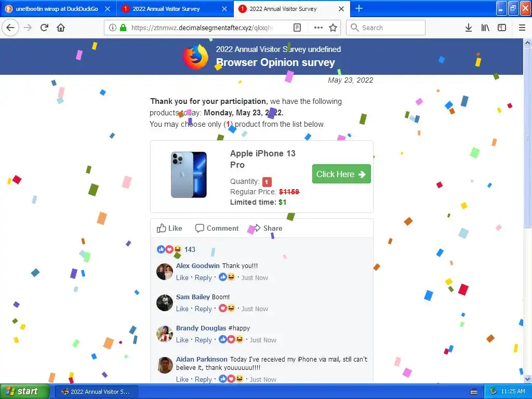The height and width of the screenshot is (399, 532).
Task: Click the green padlock security icon
Action: [x=123, y=28]
